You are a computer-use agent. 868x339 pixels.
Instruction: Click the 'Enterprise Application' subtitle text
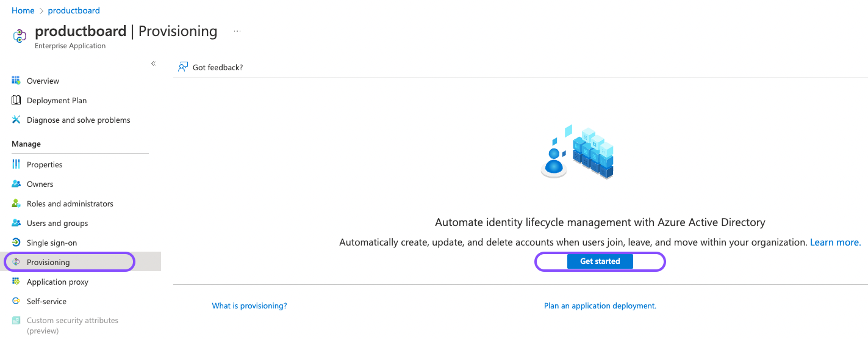pos(70,46)
